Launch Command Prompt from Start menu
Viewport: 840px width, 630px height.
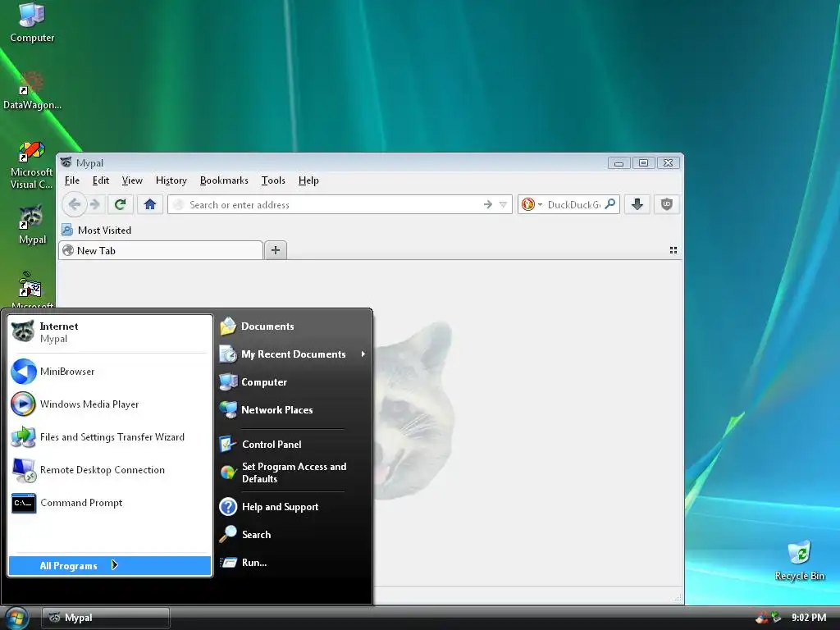(110, 503)
